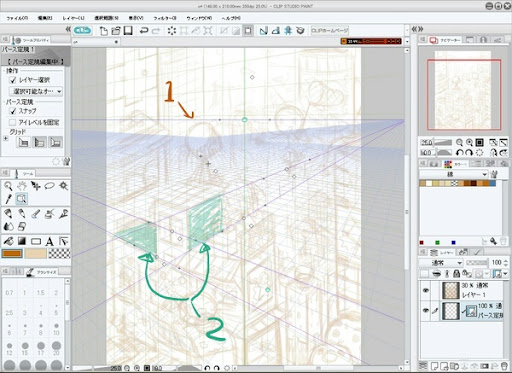Select the Text tool
The width and height of the screenshot is (512, 373).
point(50,241)
